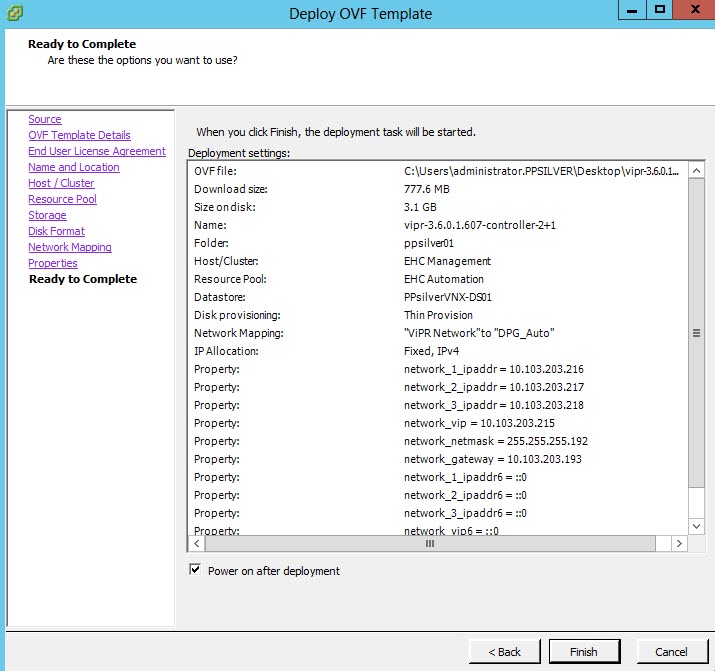Click the < Back button
This screenshot has height=671, width=715.
point(504,652)
